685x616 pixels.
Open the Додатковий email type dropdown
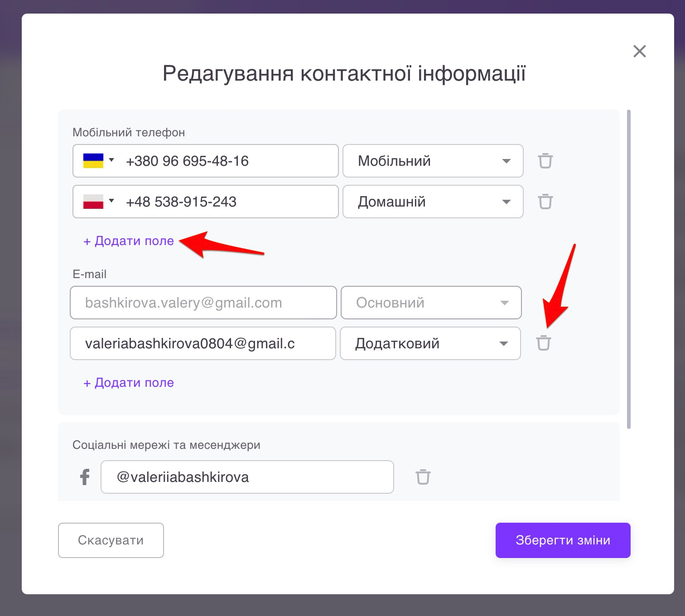pyautogui.click(x=430, y=343)
